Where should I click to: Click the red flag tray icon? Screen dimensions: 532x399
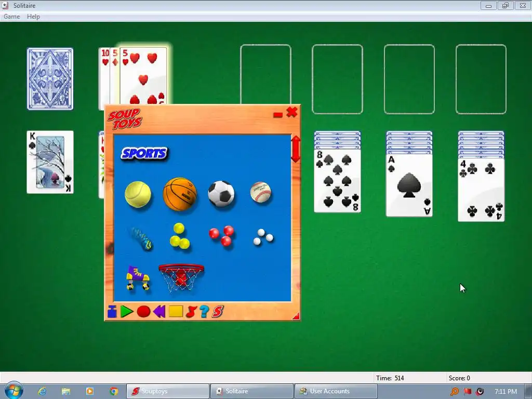[x=468, y=391]
